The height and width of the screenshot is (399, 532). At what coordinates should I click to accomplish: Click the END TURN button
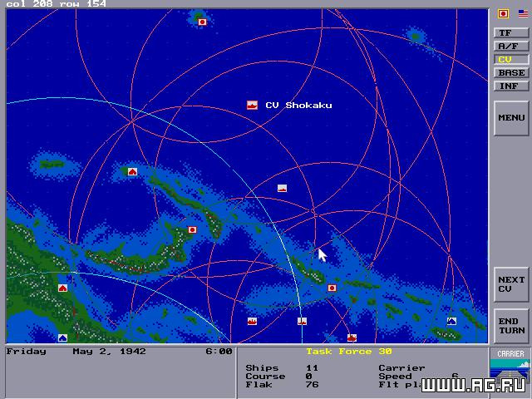tap(511, 326)
